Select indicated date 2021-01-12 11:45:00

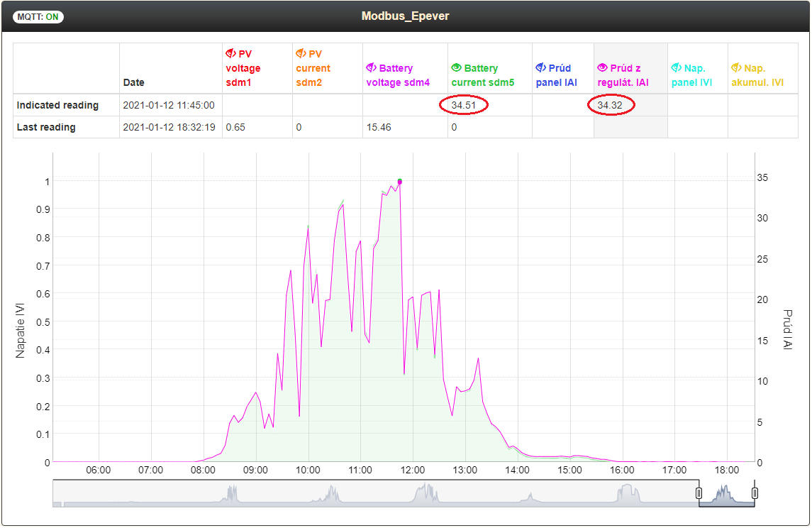point(169,105)
